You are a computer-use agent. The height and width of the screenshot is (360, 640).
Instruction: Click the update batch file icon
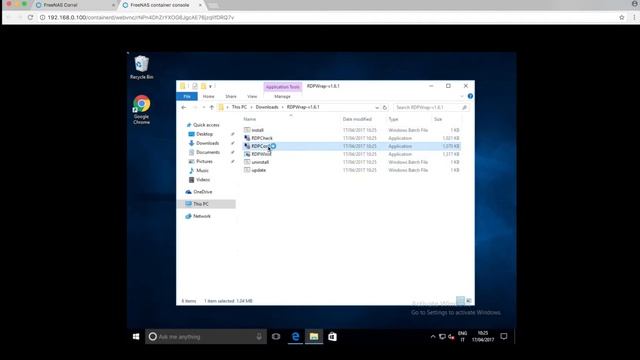click(x=247, y=170)
